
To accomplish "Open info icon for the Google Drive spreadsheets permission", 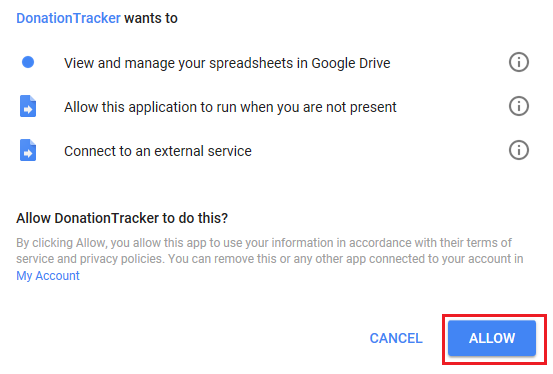I will point(518,62).
